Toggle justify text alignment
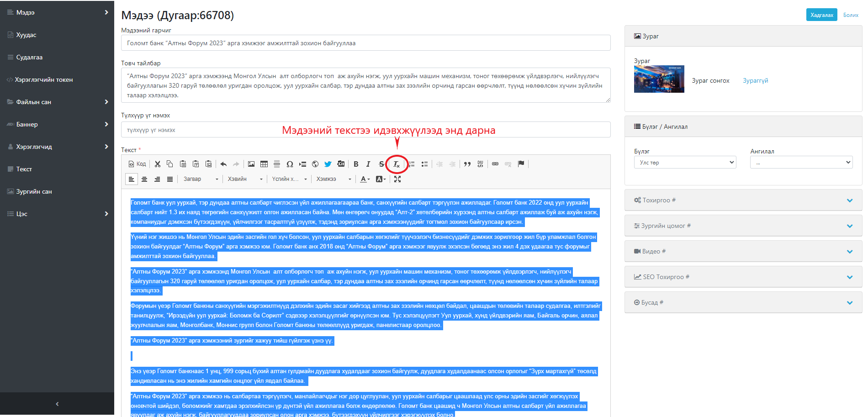This screenshot has width=868, height=417. (170, 179)
